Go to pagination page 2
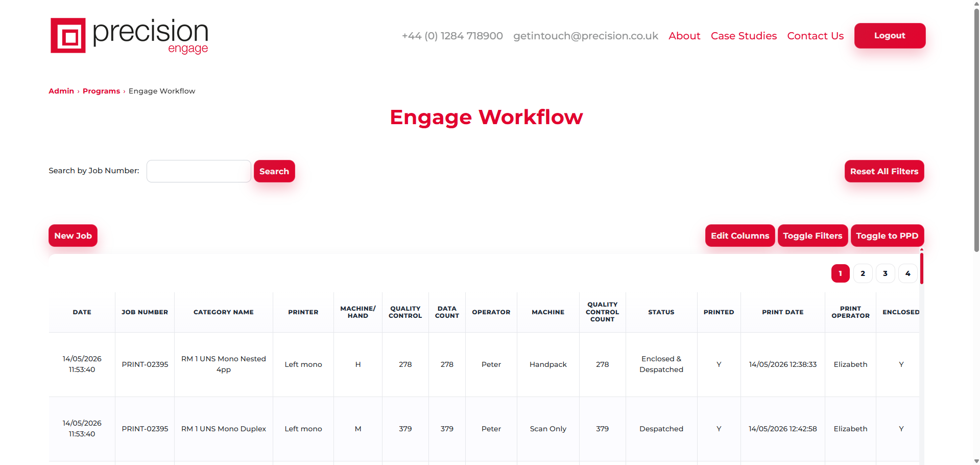Viewport: 980px width, 465px height. pyautogui.click(x=863, y=273)
